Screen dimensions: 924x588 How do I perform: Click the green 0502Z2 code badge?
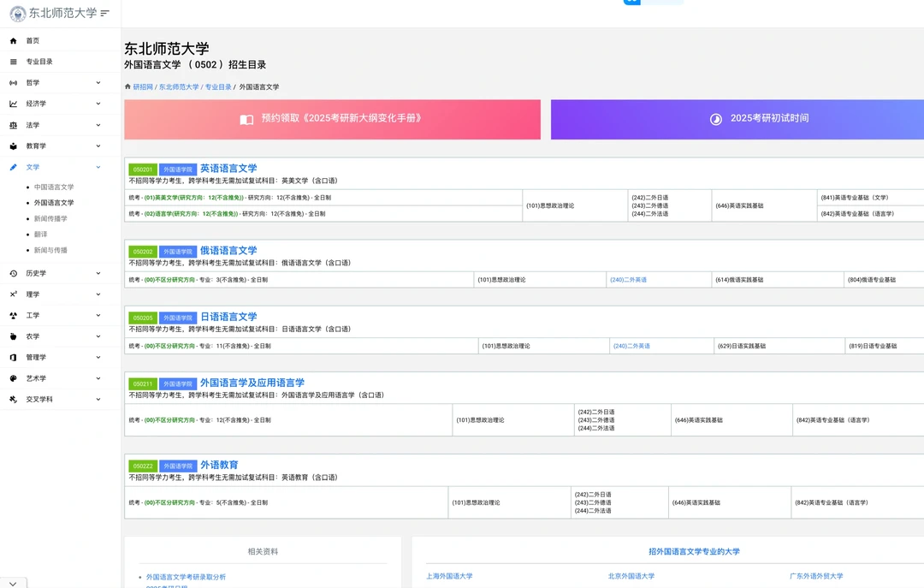tap(143, 466)
